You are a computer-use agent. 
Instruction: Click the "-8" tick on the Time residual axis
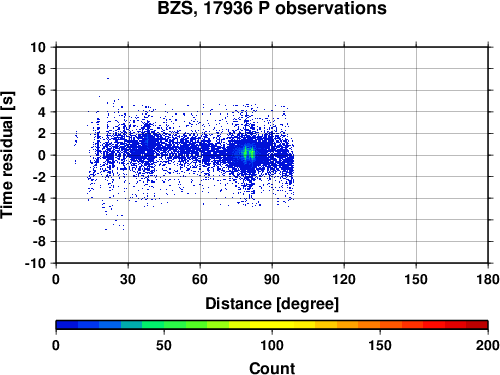pyautogui.click(x=39, y=242)
